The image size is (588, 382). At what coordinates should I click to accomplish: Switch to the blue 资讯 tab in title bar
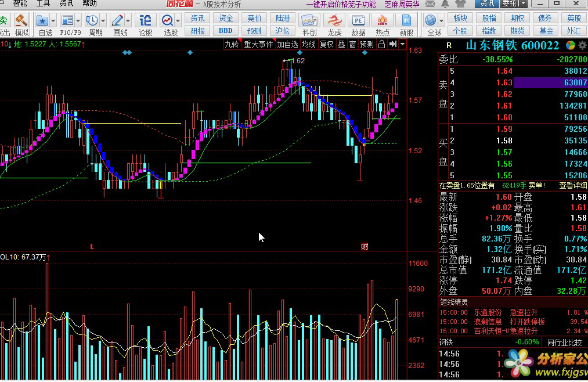pyautogui.click(x=487, y=3)
